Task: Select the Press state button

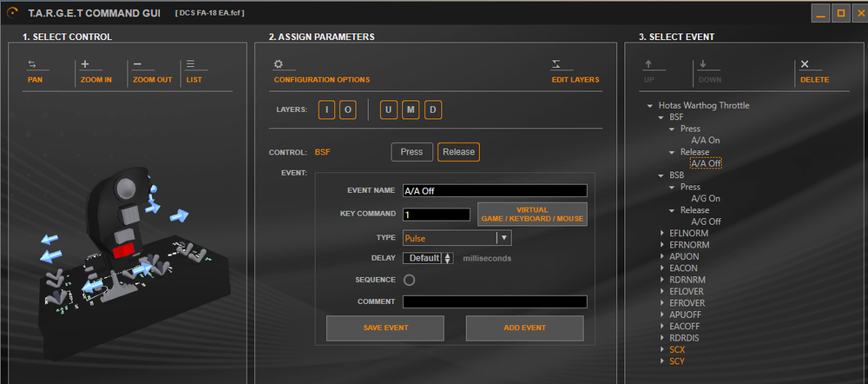Action: pos(411,152)
